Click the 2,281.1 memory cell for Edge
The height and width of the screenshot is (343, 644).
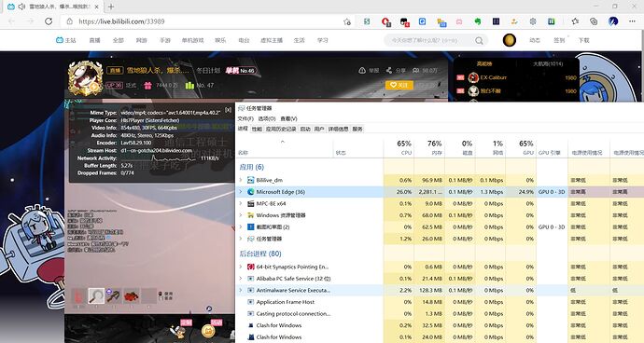[430, 192]
